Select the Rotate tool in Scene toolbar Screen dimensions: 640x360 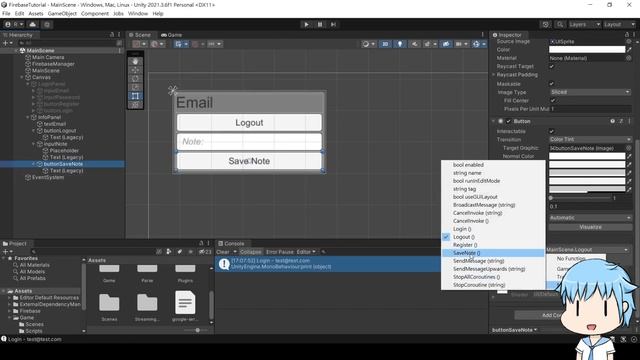pos(135,78)
